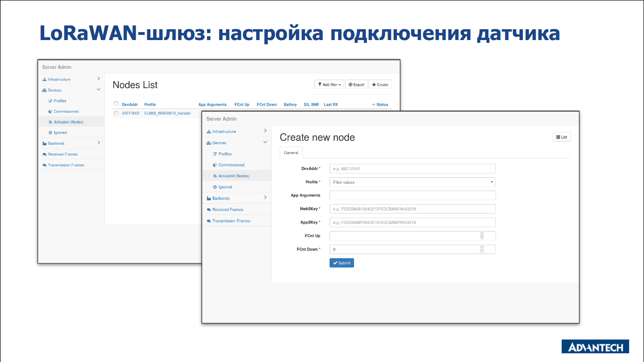Collapse Devices chevron in Nodes List window
The width and height of the screenshot is (644, 362).
(99, 90)
